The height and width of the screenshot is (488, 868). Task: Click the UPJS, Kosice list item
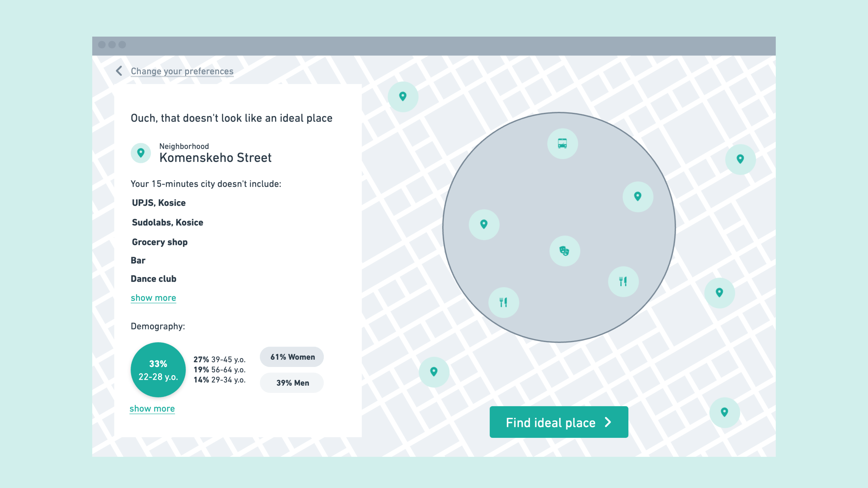click(x=159, y=203)
